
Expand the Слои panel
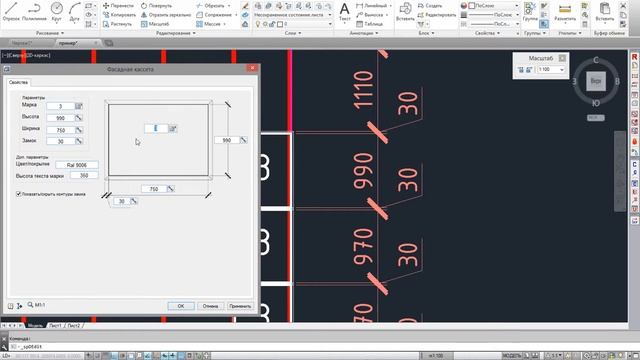293,33
